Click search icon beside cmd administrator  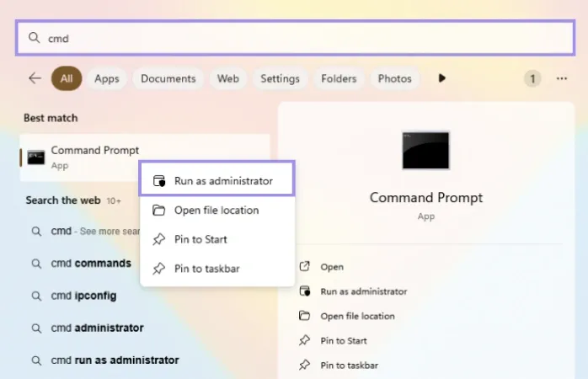pyautogui.click(x=36, y=328)
